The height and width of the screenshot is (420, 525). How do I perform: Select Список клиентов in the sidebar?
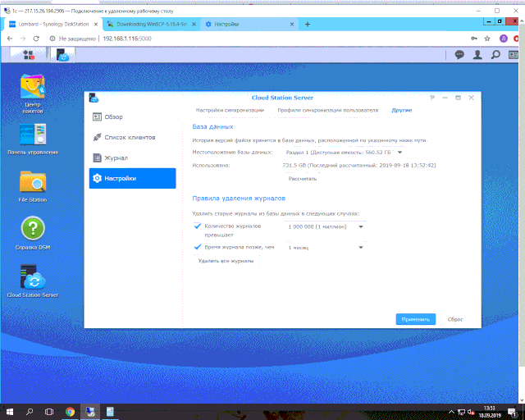(x=132, y=137)
